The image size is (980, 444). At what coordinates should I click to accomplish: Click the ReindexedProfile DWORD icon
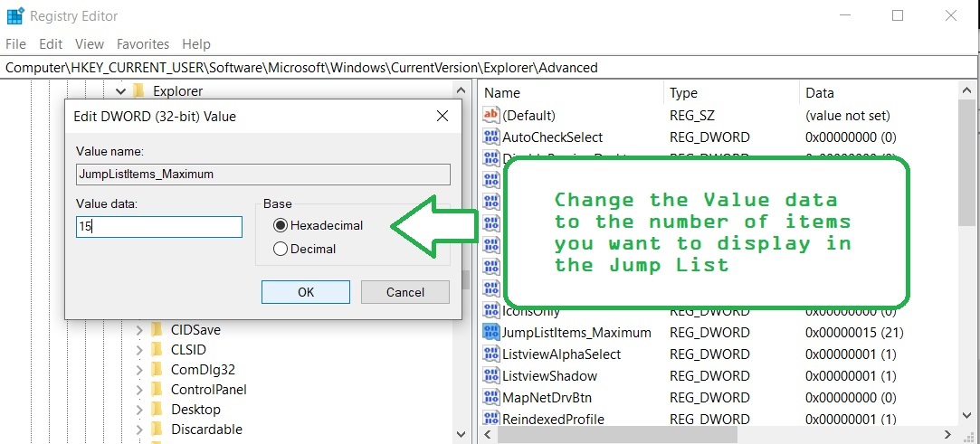(491, 419)
